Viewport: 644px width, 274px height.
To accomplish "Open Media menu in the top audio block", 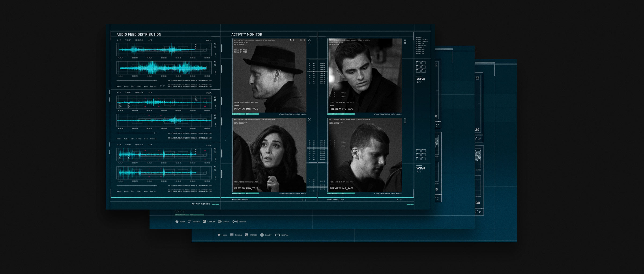I will click(x=119, y=86).
